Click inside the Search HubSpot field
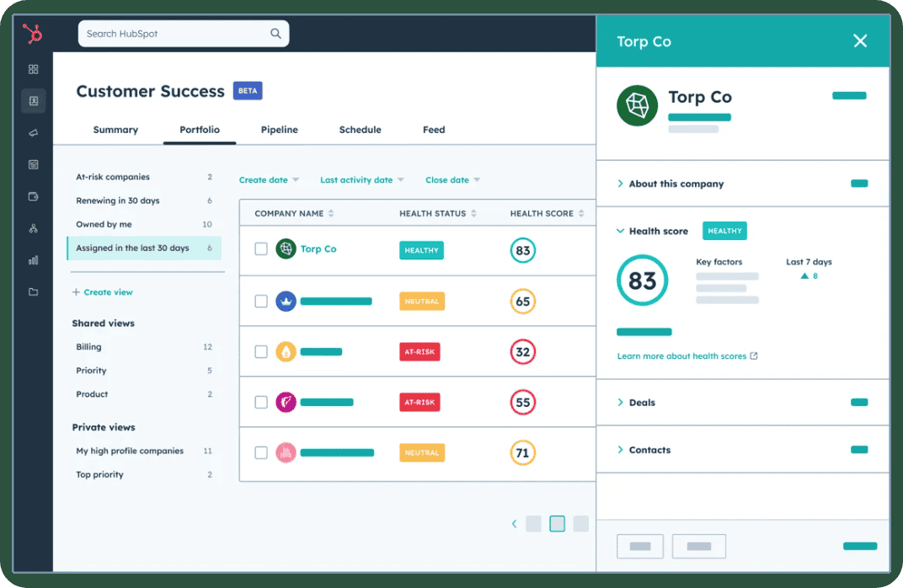The height and width of the screenshot is (588, 903). point(184,34)
